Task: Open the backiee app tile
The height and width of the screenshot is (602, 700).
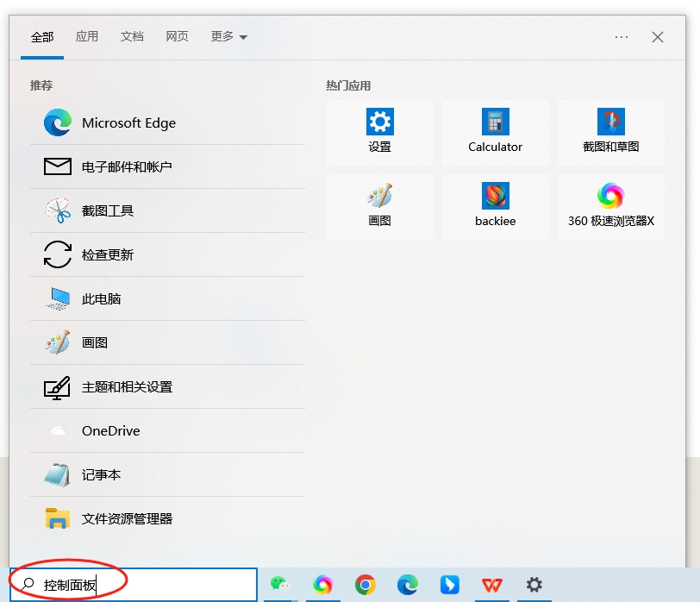Action: tap(495, 207)
